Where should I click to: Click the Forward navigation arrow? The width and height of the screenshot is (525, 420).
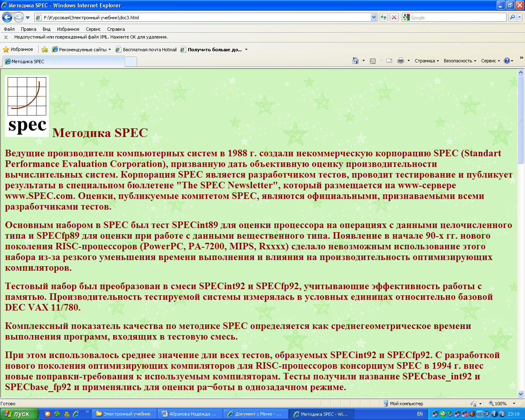point(18,17)
